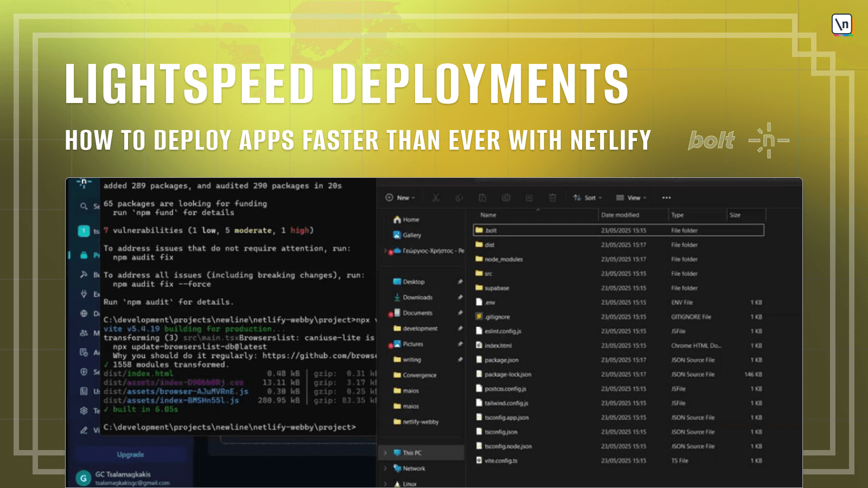
Task: Click Cut scissors icon in Explorer toolbar
Action: click(436, 197)
